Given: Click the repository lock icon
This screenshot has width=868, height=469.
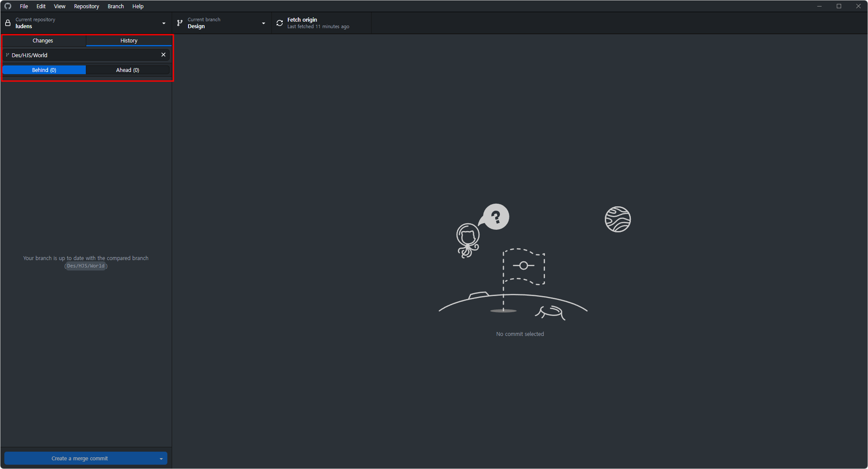Looking at the screenshot, I should (x=8, y=23).
